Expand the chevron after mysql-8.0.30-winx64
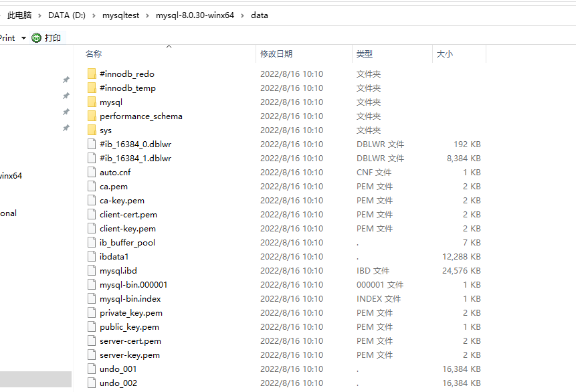 point(242,15)
